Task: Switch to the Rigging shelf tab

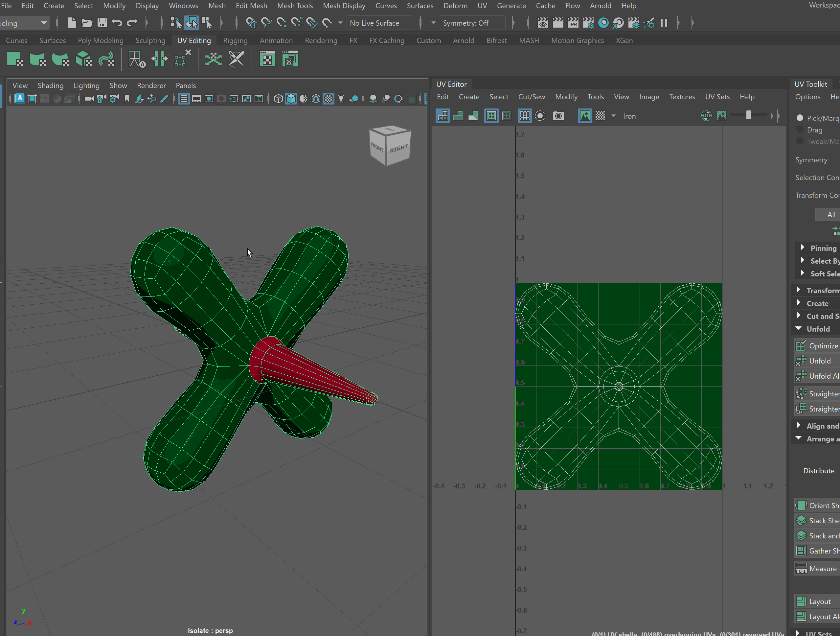Action: click(x=235, y=40)
